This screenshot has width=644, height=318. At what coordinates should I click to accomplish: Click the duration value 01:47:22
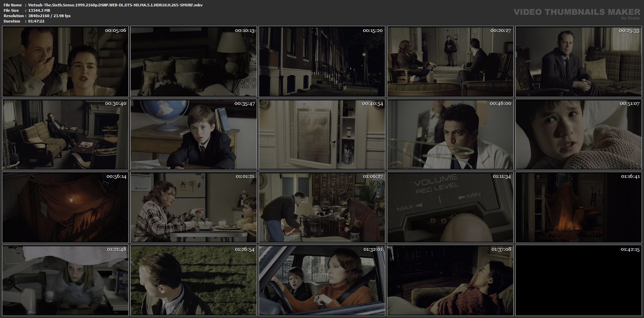click(x=36, y=21)
